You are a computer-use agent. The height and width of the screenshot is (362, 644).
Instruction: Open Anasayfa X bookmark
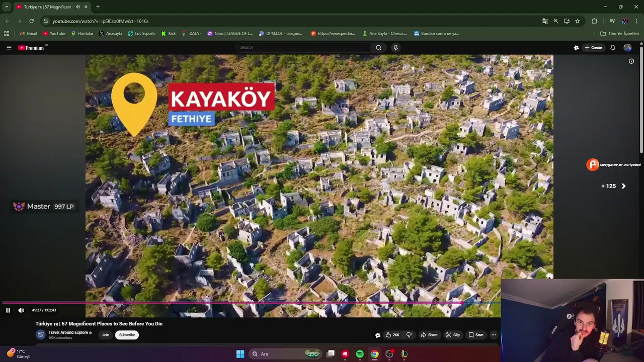pyautogui.click(x=111, y=34)
